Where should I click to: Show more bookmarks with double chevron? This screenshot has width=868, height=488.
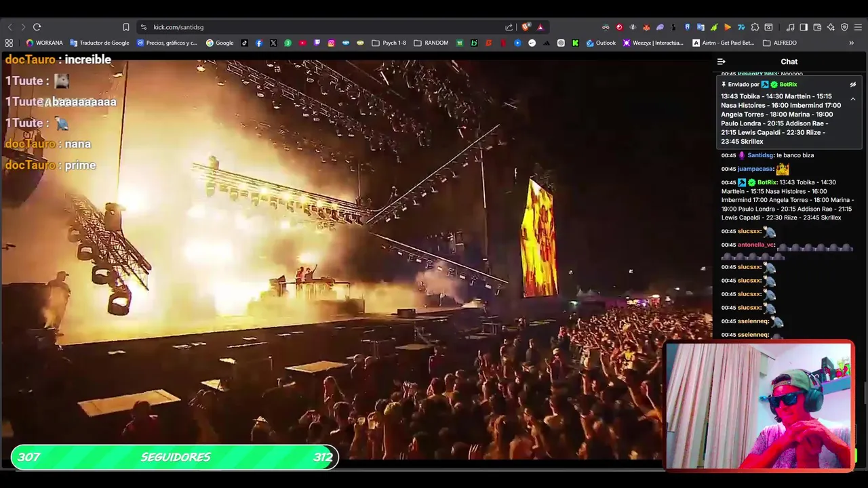click(x=852, y=43)
